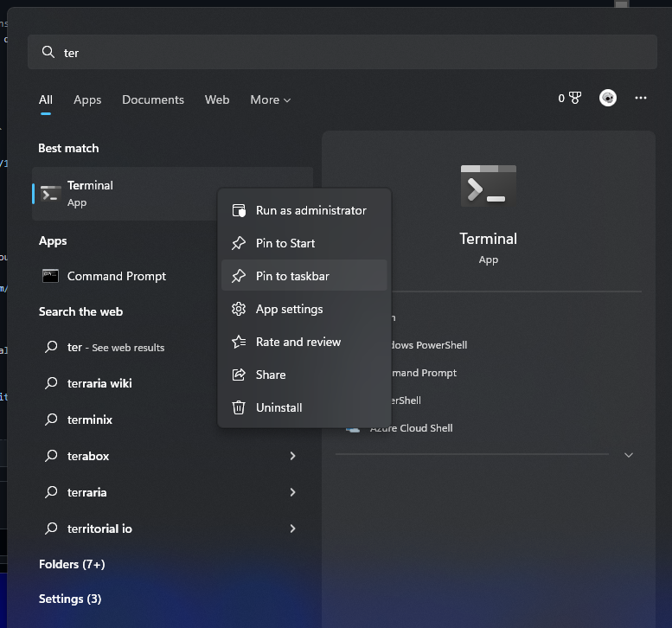Expand the preview pane chevron

click(x=628, y=455)
